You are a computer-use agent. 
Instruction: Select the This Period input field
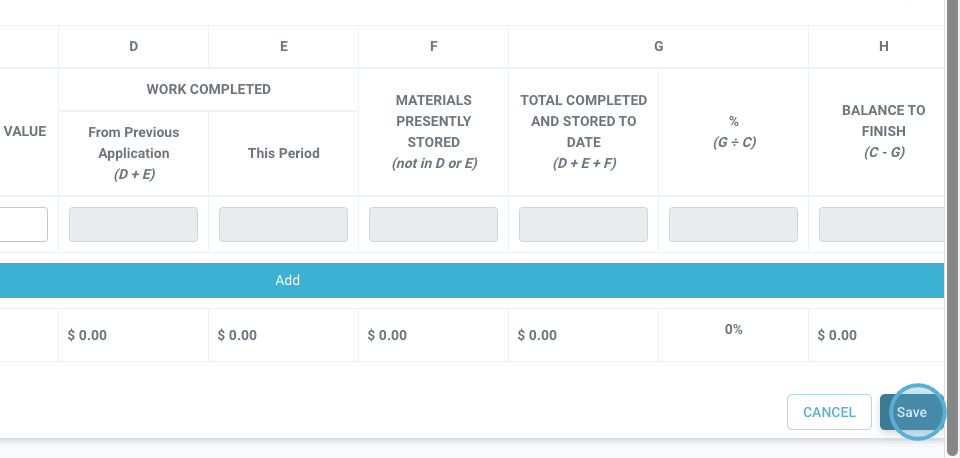click(x=283, y=225)
